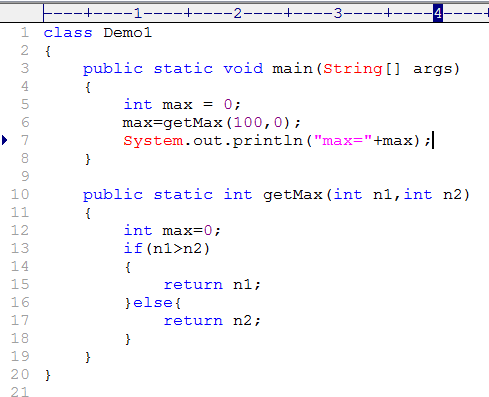The height and width of the screenshot is (397, 489).
Task: Click the 'else' keyword on line 16
Action: [153, 303]
